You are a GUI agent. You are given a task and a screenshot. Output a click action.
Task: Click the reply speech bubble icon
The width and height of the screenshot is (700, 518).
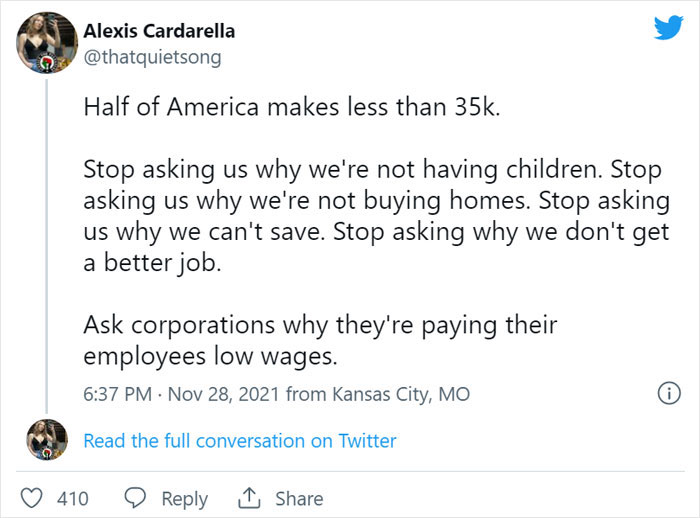pos(135,498)
